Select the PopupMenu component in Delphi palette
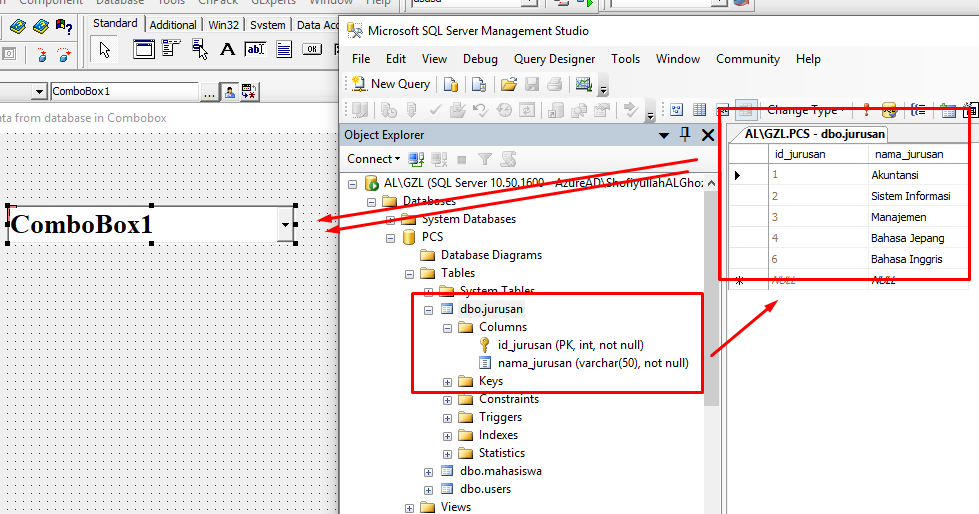 click(199, 49)
